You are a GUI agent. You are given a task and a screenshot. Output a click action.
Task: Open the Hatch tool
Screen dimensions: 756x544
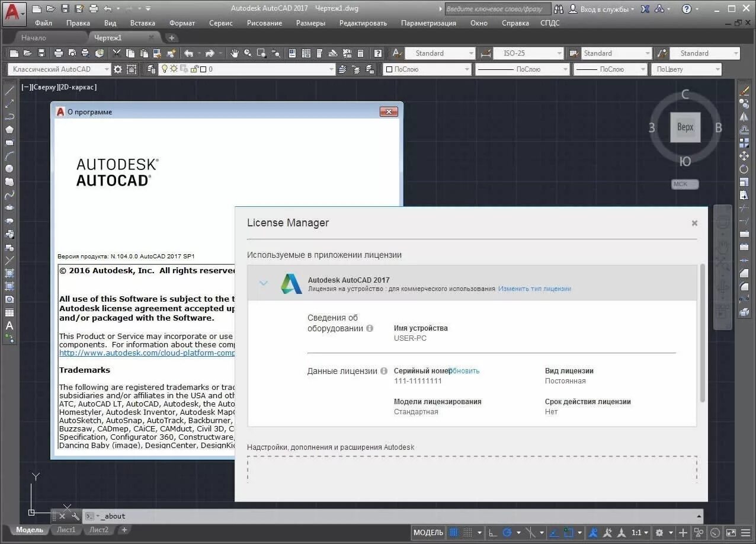(8, 274)
